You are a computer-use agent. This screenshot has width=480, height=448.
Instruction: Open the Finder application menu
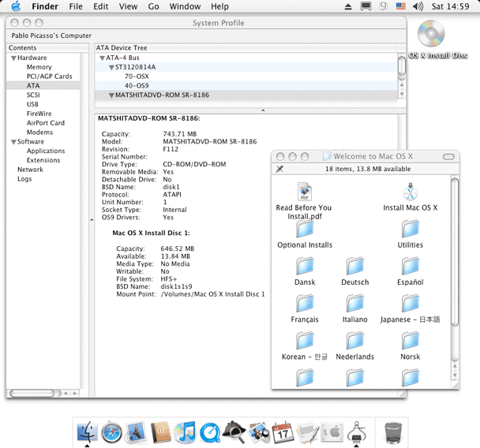pyautogui.click(x=45, y=6)
